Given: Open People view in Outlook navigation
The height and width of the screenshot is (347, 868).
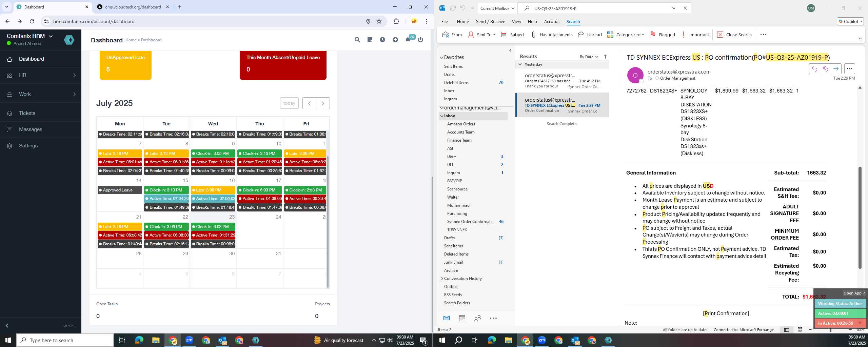Looking at the screenshot, I should pos(477,318).
